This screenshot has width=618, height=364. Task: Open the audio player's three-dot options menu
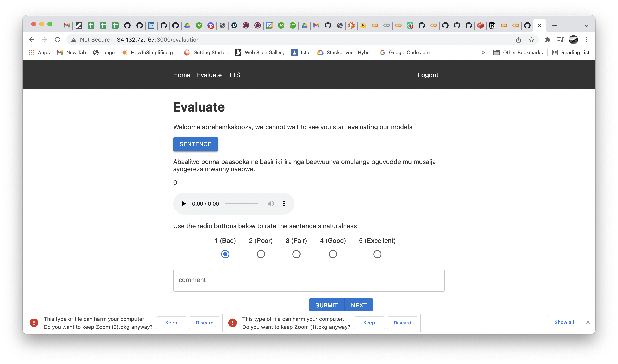284,203
